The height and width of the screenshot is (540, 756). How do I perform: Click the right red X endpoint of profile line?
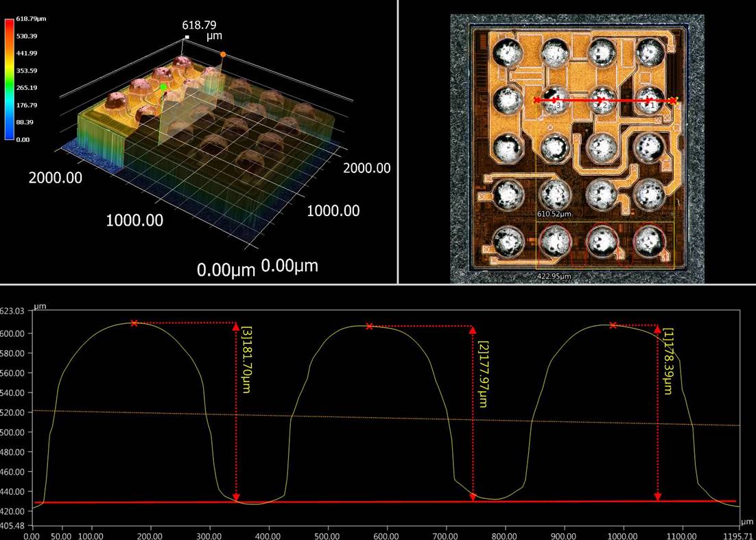click(x=673, y=101)
